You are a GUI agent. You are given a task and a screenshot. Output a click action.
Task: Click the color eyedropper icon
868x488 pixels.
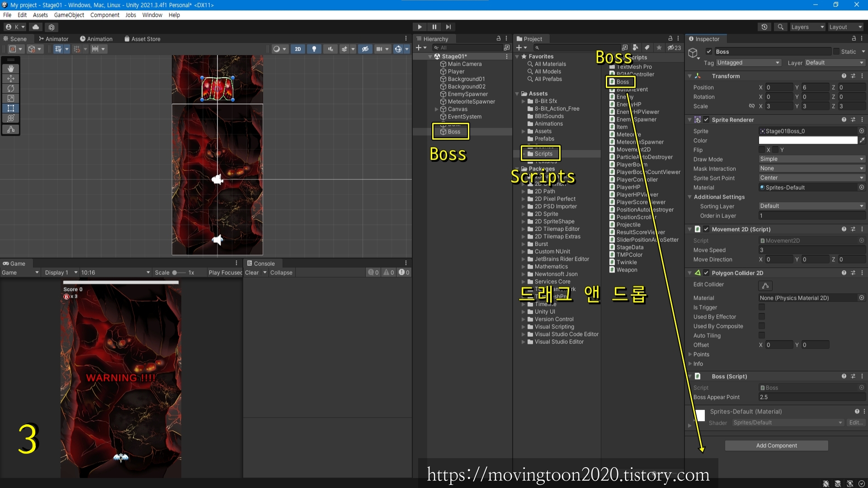pyautogui.click(x=862, y=141)
